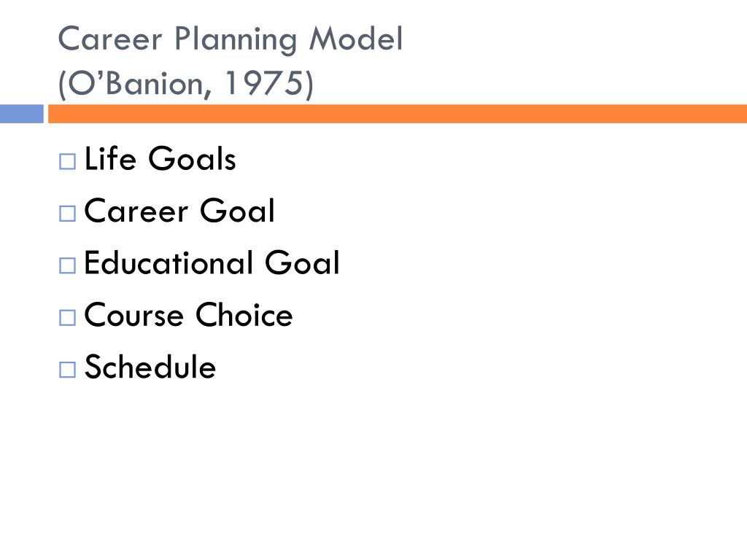
Task: Click the orange horizontal divider bar
Action: coord(398,114)
